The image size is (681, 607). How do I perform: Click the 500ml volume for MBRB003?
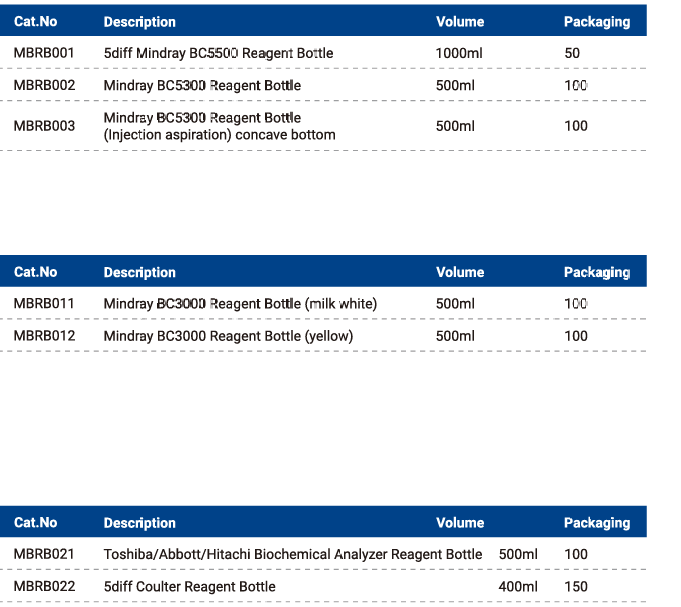(x=455, y=126)
